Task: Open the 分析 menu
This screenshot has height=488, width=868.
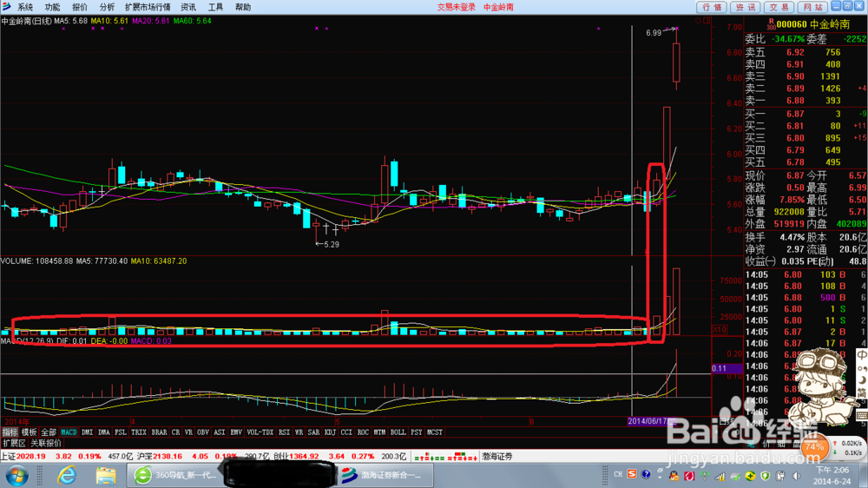Action: (x=107, y=7)
